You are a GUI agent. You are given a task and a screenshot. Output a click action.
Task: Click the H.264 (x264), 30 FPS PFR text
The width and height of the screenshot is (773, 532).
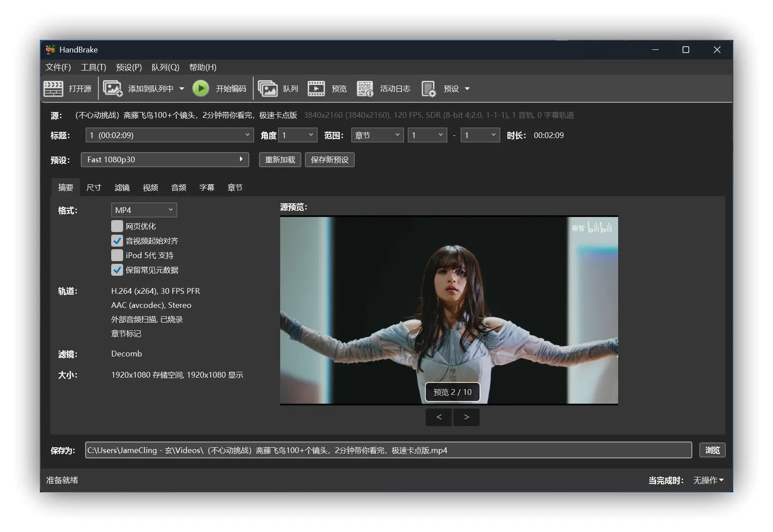click(x=156, y=291)
